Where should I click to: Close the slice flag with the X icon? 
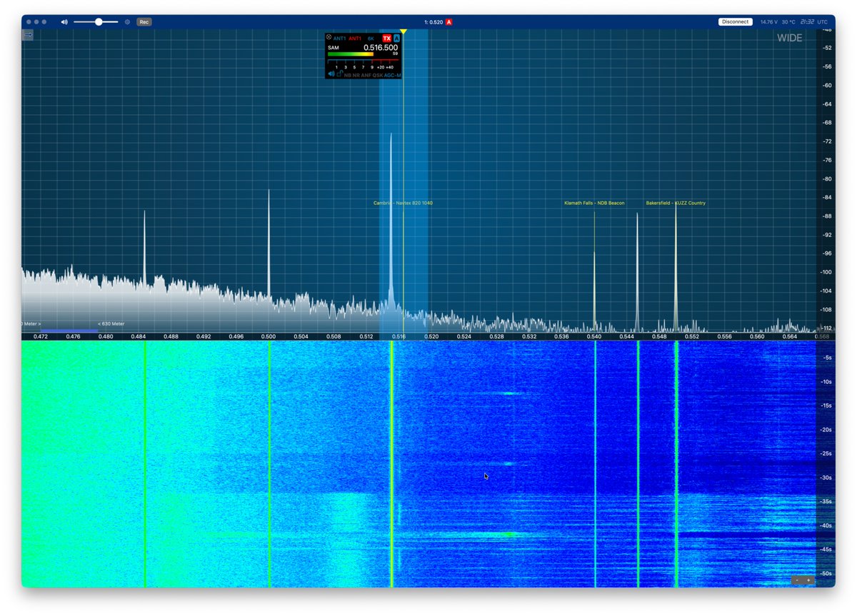coord(329,37)
